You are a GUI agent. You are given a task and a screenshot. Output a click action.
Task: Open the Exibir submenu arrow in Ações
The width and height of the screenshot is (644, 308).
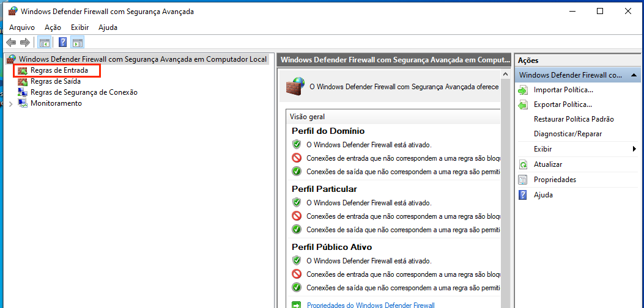pyautogui.click(x=635, y=149)
